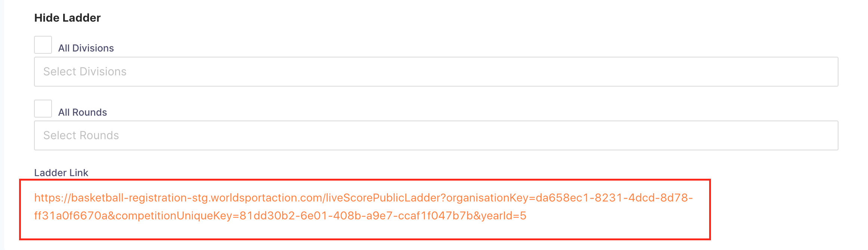The width and height of the screenshot is (868, 250).
Task: Click the All Divisions label text
Action: pos(86,48)
